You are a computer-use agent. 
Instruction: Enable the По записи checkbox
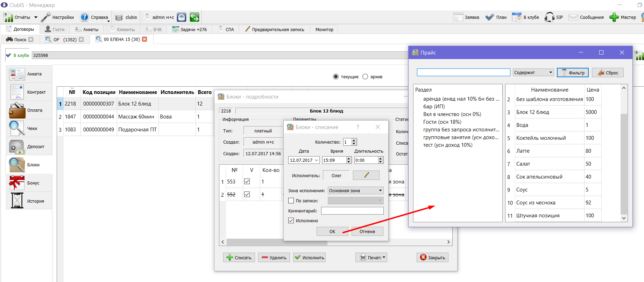click(x=291, y=201)
